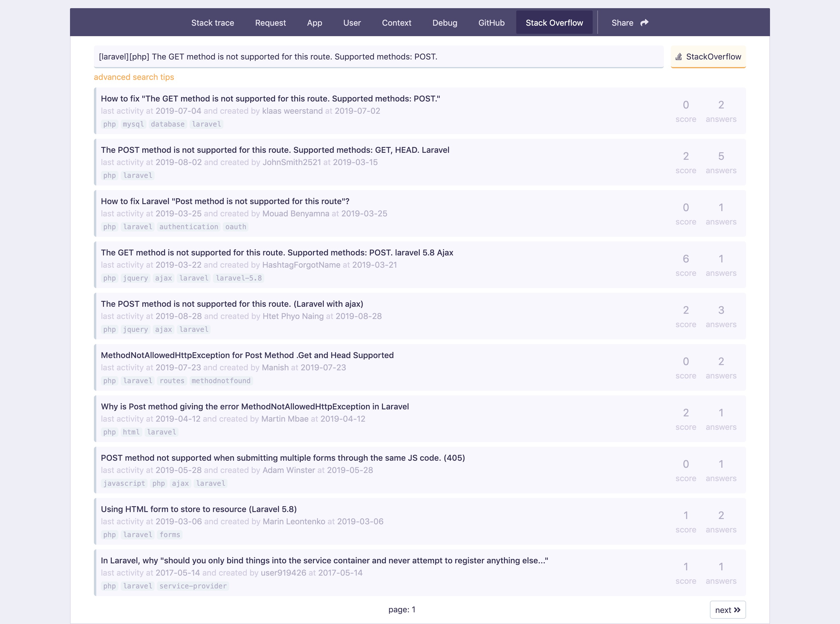This screenshot has width=840, height=624.
Task: Click the User tab item
Action: (x=352, y=22)
